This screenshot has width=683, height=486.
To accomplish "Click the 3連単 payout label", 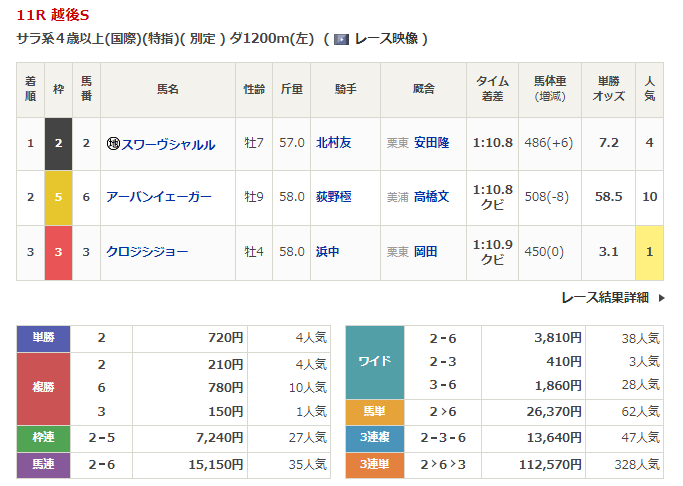I will pos(374,464).
